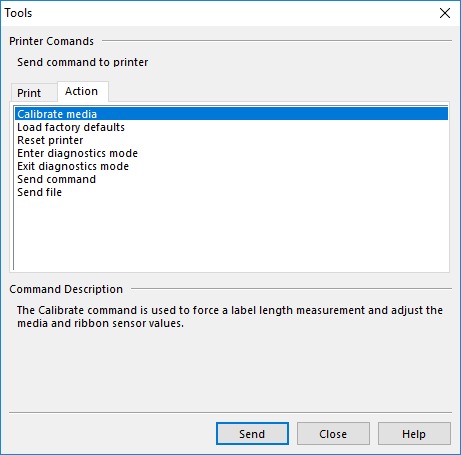Choose Load factory defaults command
The height and width of the screenshot is (455, 461).
[231, 127]
